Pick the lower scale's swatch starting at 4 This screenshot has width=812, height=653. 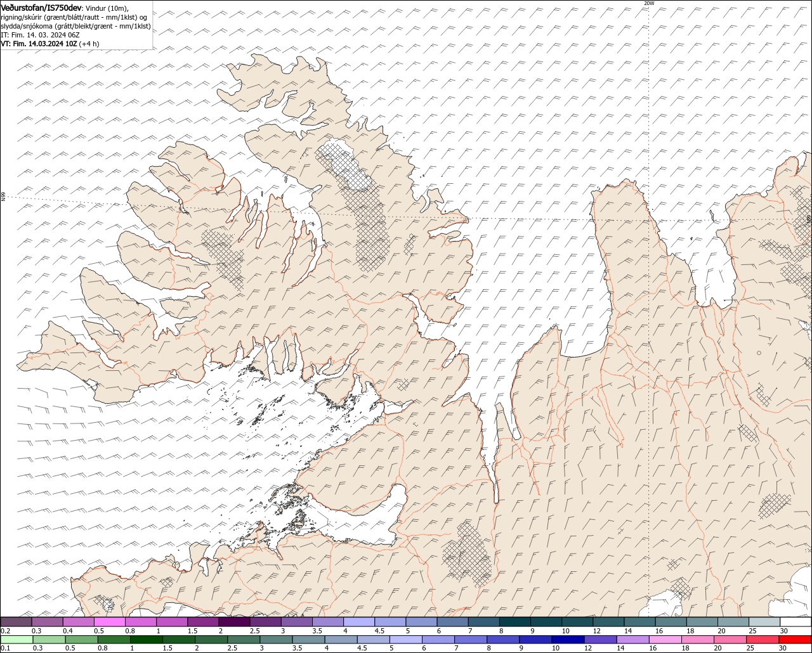pos(341,640)
